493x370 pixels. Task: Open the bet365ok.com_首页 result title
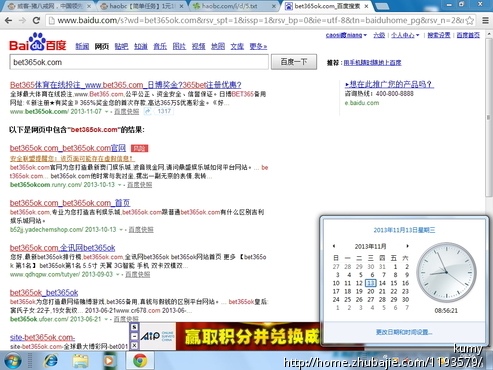click(70, 203)
